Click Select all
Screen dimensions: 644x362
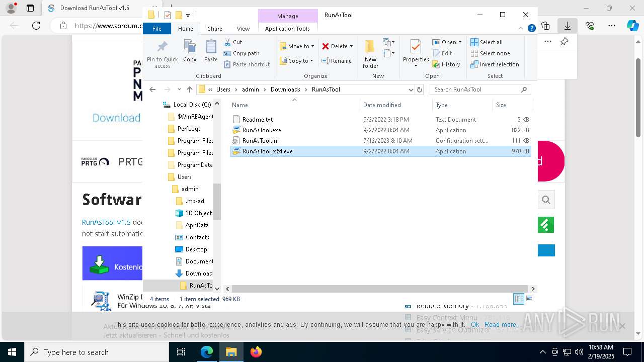pyautogui.click(x=487, y=42)
